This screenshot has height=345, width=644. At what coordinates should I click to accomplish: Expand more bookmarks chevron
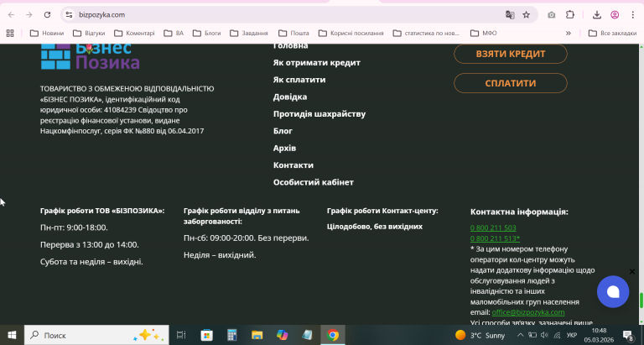569,33
